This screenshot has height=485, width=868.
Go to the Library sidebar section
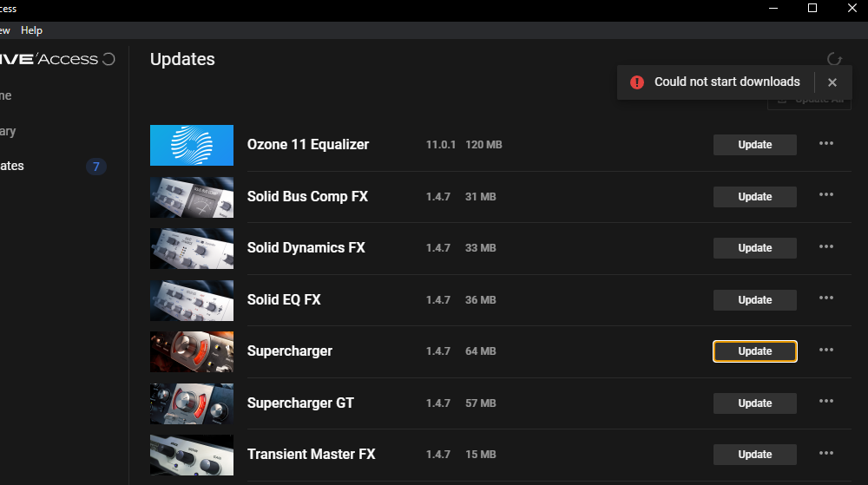8,132
